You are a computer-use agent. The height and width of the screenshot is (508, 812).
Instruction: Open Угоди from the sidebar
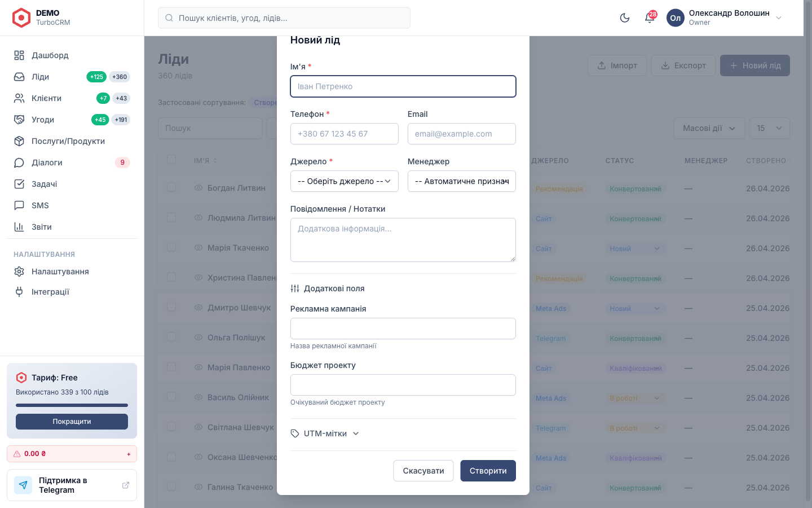(72, 120)
